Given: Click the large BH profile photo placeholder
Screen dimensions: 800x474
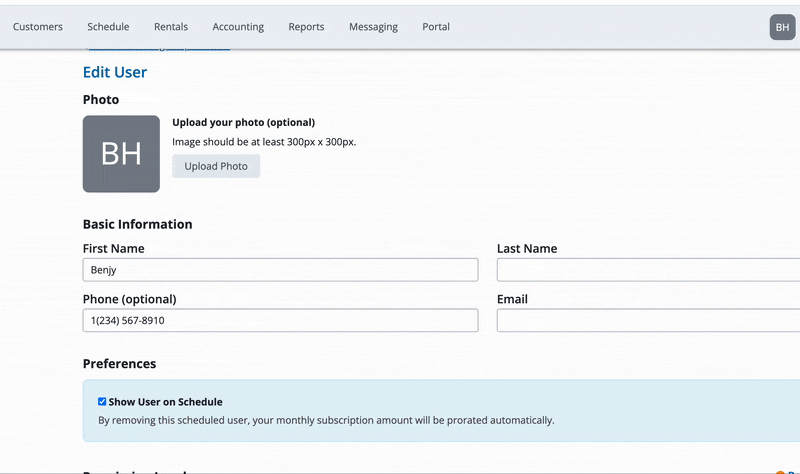Looking at the screenshot, I should point(121,154).
